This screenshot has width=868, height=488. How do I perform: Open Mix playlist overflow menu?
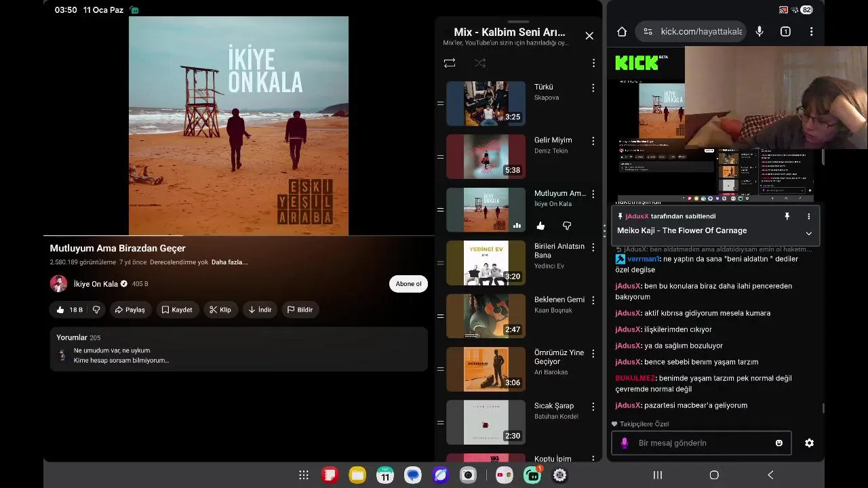[x=593, y=63]
